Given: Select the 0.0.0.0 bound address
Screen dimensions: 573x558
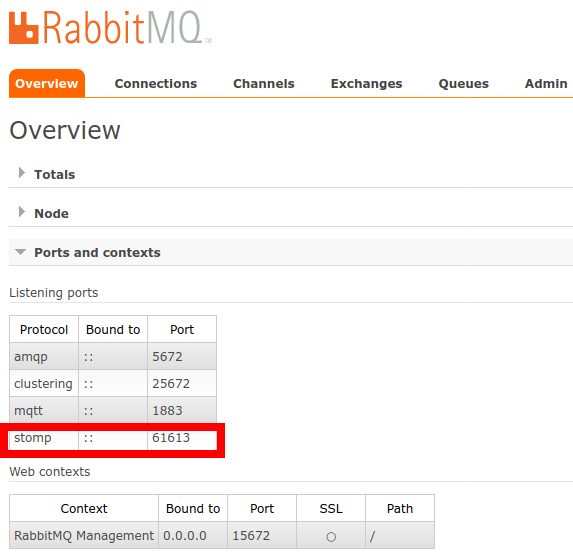Looking at the screenshot, I should pos(193,536).
